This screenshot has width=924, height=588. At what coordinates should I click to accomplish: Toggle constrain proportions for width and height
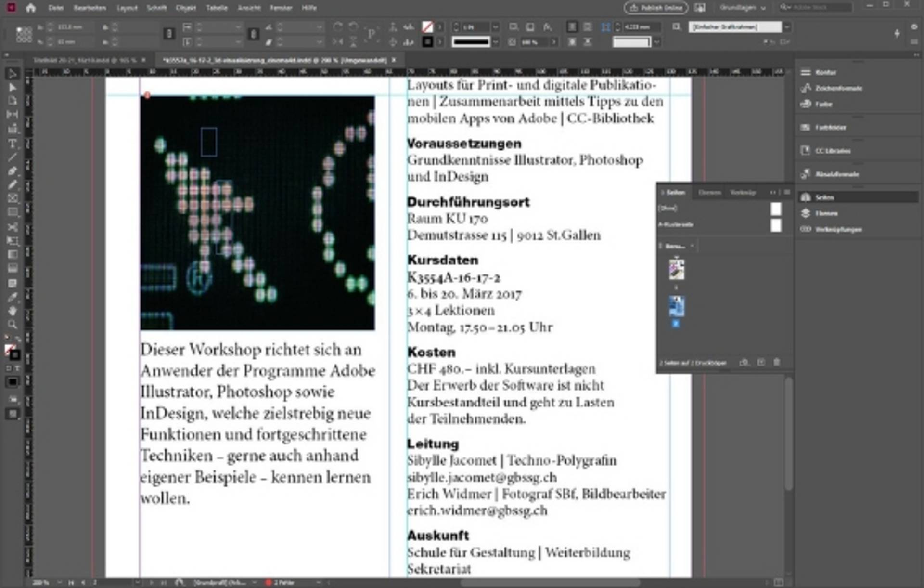tap(169, 34)
